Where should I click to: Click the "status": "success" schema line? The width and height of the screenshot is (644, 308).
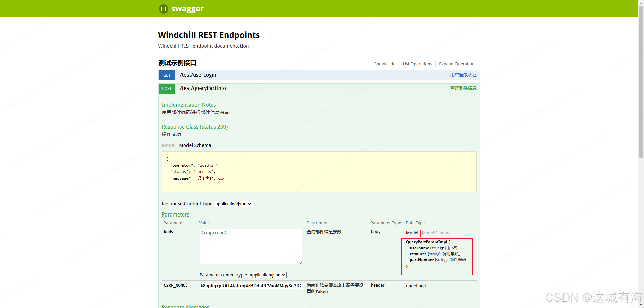193,172
